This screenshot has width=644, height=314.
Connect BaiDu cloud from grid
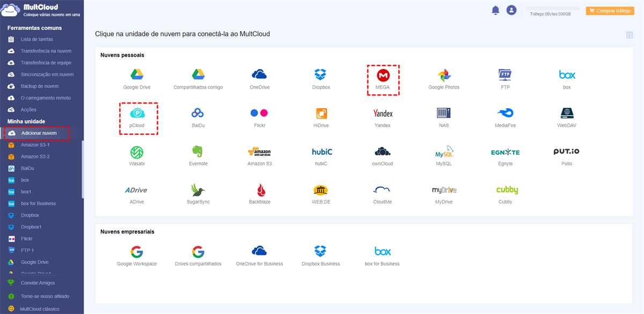[198, 117]
